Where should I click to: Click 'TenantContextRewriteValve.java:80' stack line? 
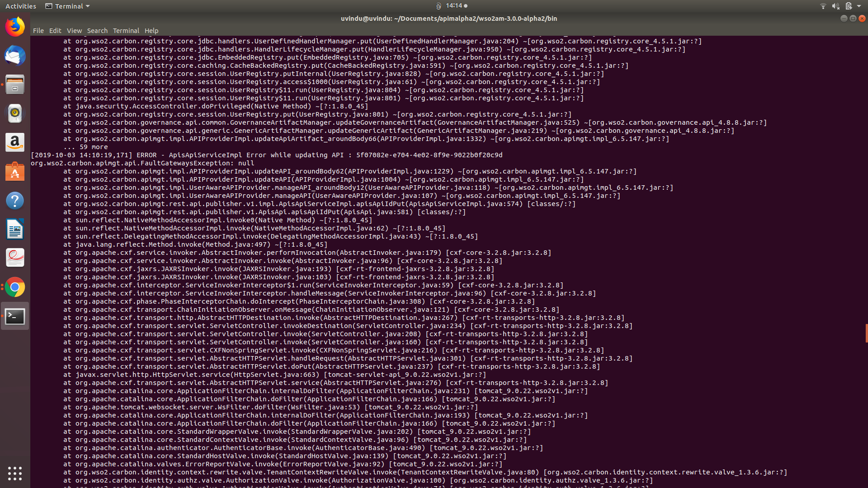tap(425, 472)
